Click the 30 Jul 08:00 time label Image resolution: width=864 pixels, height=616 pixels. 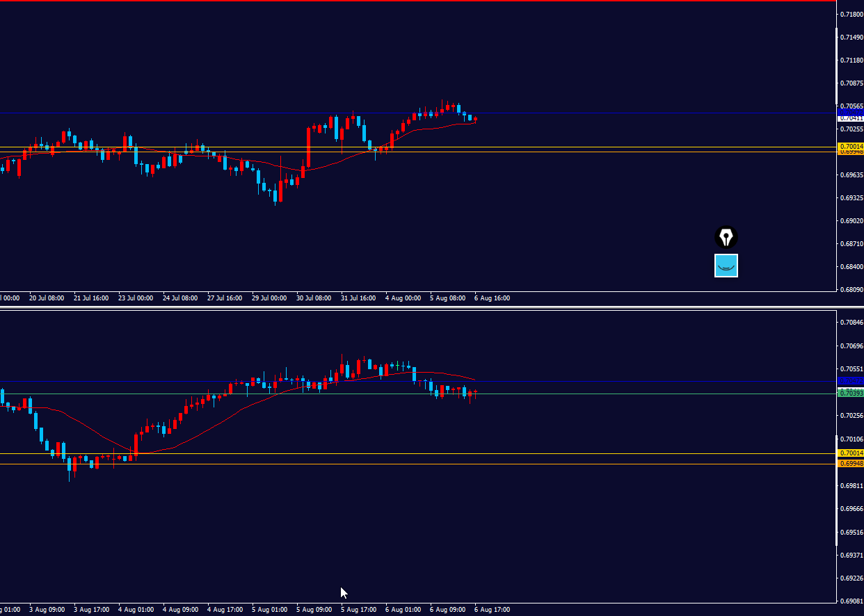[314, 298]
